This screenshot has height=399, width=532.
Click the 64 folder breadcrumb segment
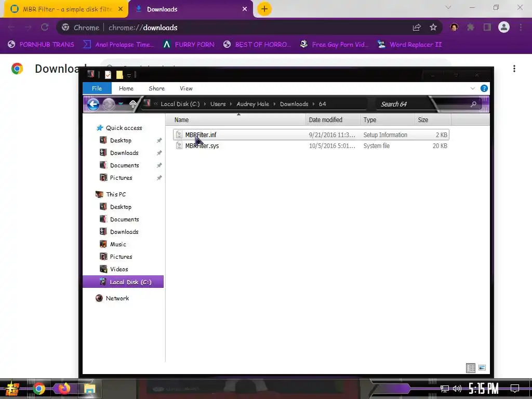pos(322,104)
